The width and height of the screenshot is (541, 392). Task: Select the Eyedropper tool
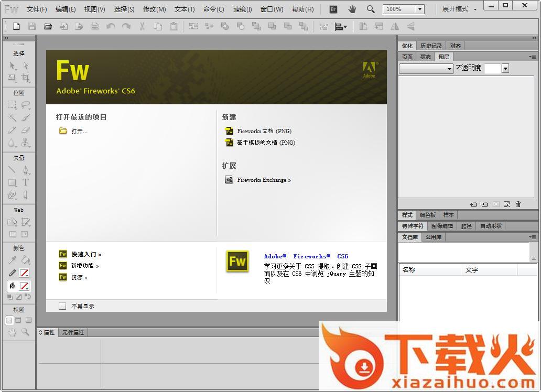coord(12,259)
